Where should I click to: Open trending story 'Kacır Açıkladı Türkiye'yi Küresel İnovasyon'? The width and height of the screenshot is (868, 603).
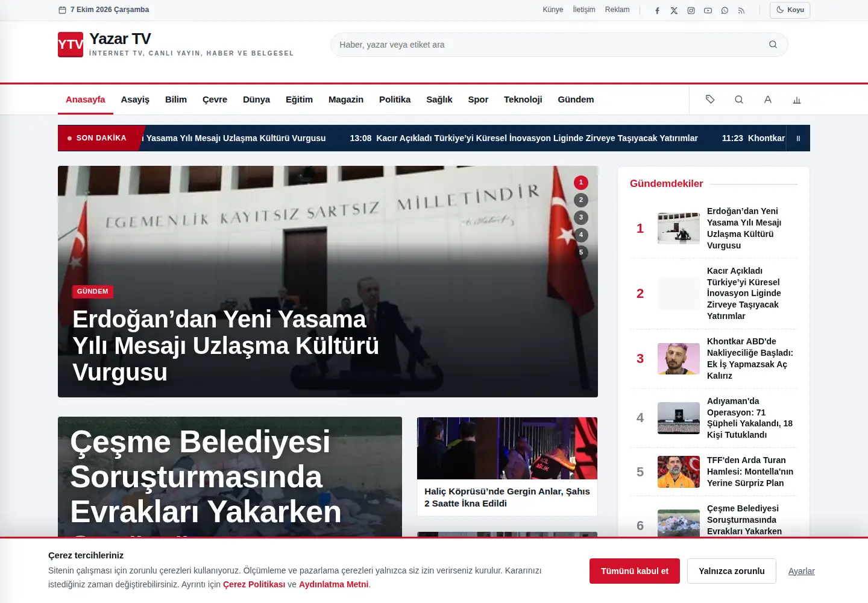(x=744, y=293)
